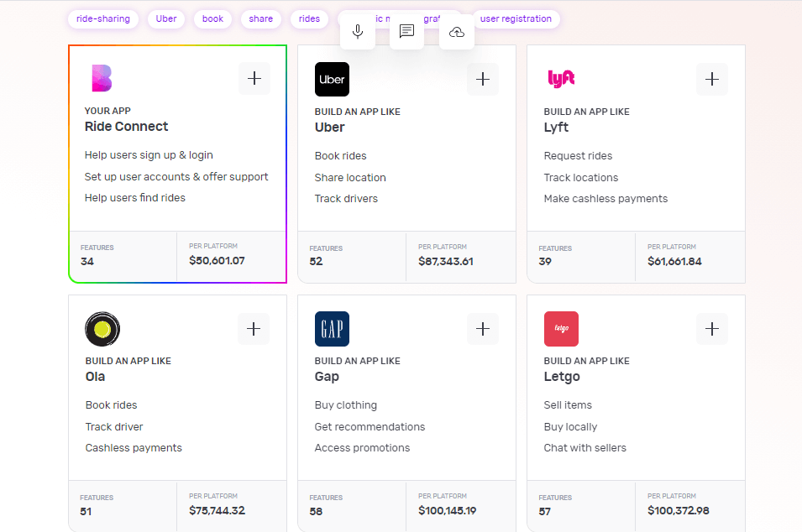802x532 pixels.
Task: Click 'Buy locally' under Letgo
Action: [570, 427]
